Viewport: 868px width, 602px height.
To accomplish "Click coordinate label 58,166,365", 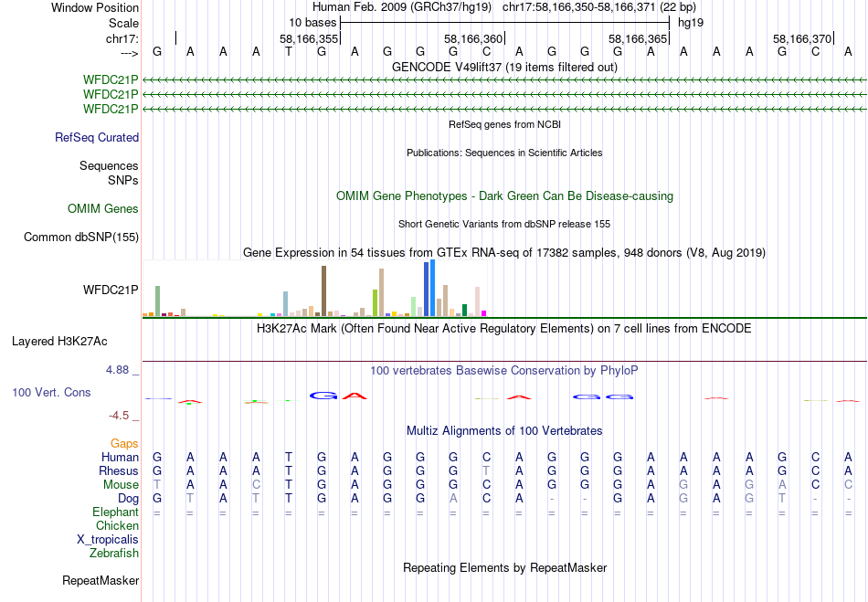I will click(x=638, y=38).
